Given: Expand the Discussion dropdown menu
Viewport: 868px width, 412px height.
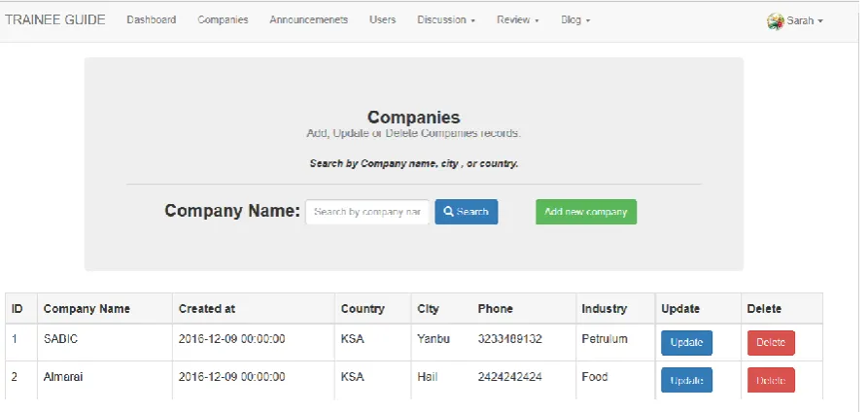Looking at the screenshot, I should [446, 20].
